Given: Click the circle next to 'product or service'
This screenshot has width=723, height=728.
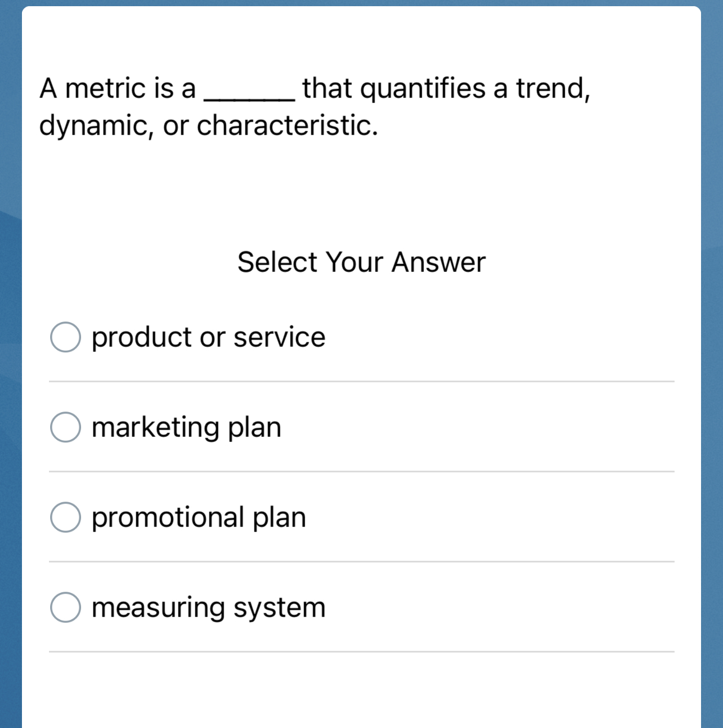Looking at the screenshot, I should [x=65, y=337].
